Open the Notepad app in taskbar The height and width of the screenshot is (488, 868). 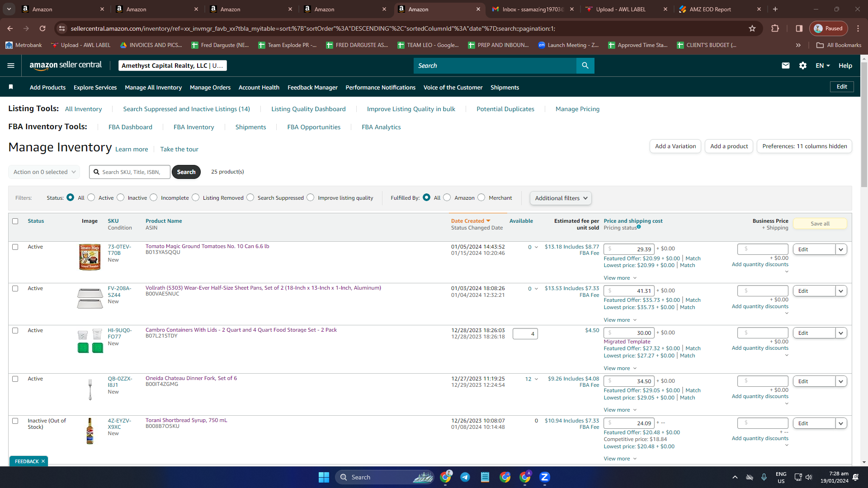tap(485, 477)
